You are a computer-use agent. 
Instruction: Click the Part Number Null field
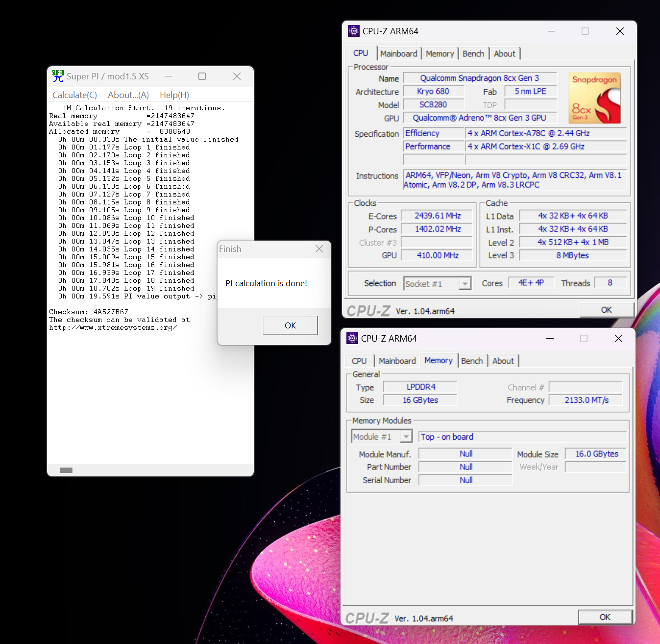tap(465, 467)
